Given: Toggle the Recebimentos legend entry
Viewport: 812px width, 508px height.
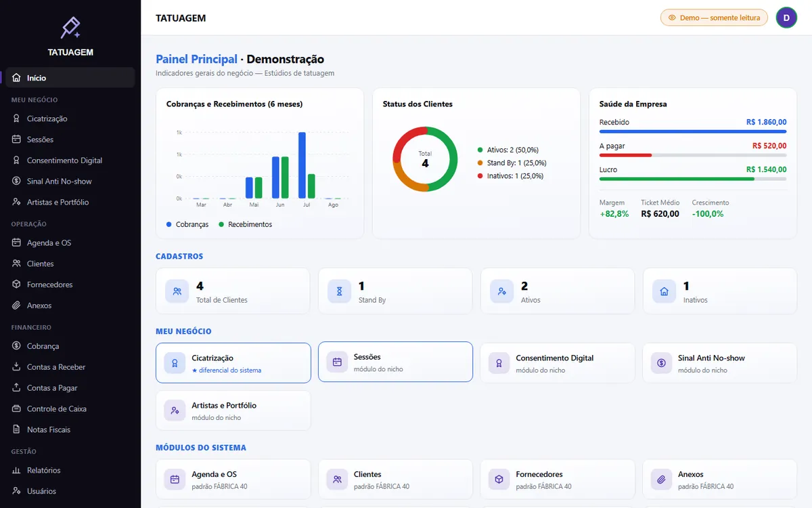Looking at the screenshot, I should point(245,224).
